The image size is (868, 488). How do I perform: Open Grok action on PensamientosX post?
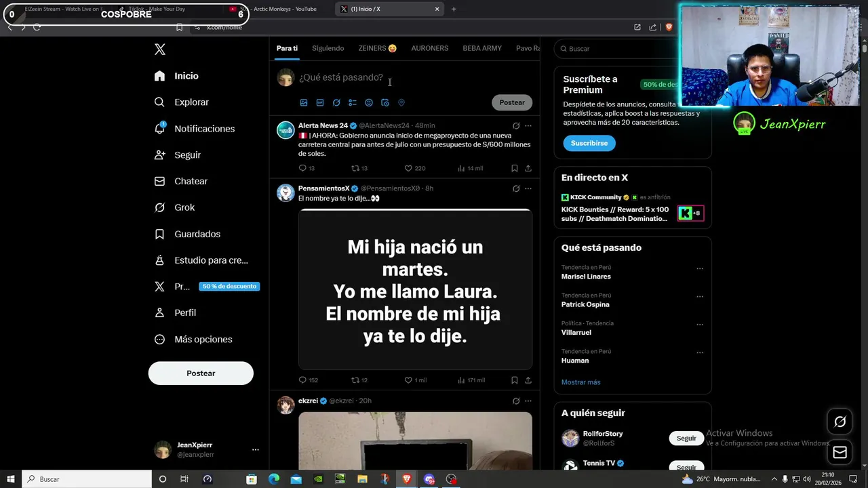click(516, 188)
